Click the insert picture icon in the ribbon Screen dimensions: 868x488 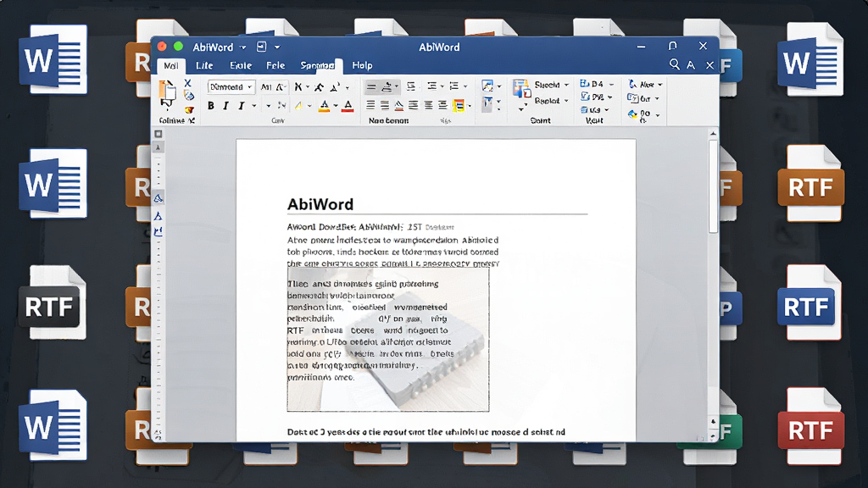487,86
